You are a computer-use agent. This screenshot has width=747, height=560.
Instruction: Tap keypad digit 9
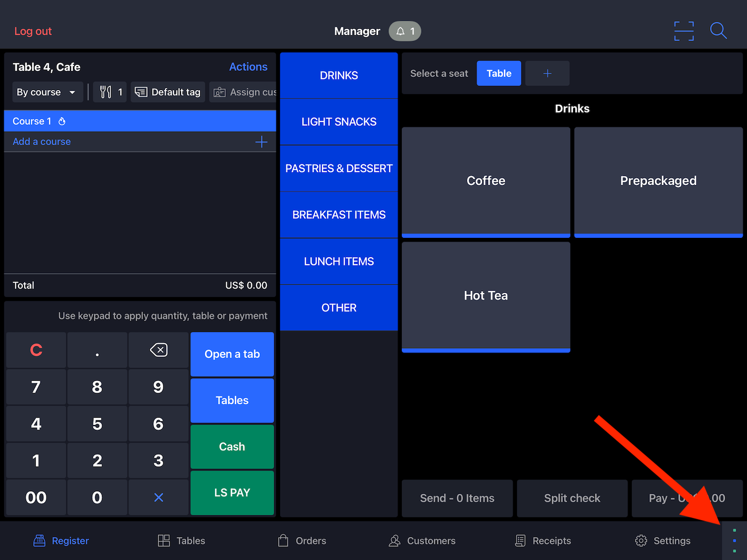158,387
